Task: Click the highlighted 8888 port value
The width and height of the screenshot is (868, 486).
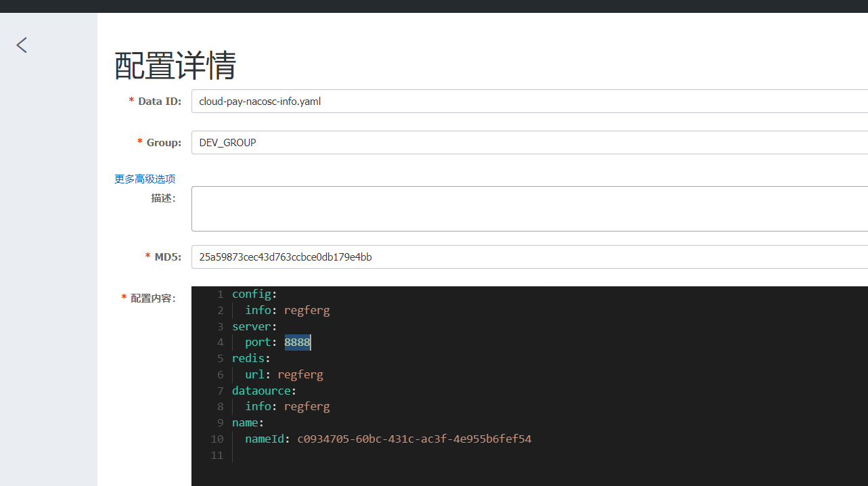Action: point(297,343)
